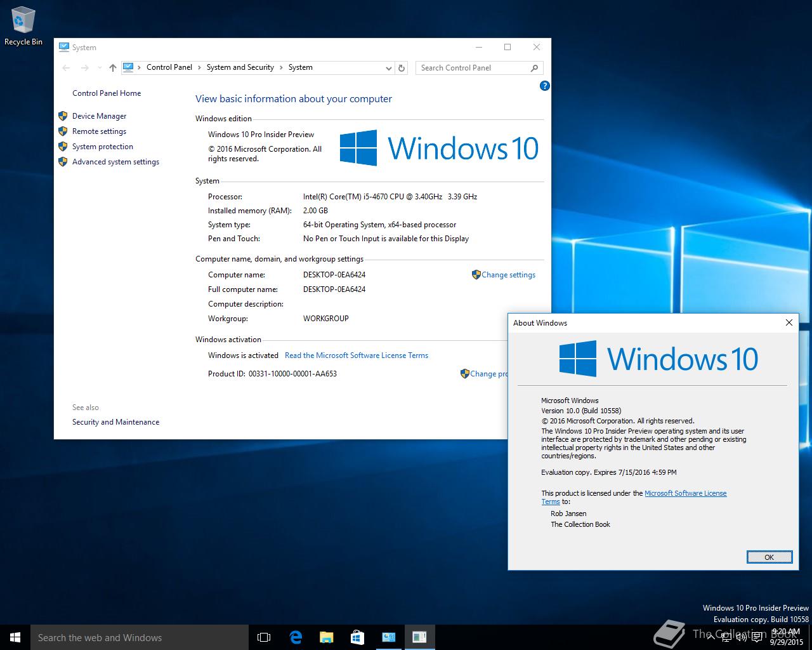The width and height of the screenshot is (812, 650).
Task: Click the Search the web and Windows box
Action: (140, 637)
